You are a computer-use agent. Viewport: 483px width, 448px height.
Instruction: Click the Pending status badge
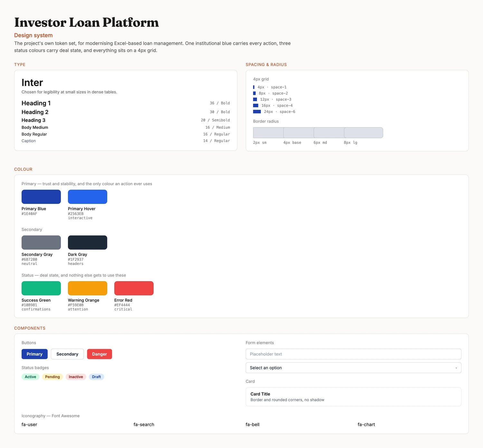pos(52,377)
